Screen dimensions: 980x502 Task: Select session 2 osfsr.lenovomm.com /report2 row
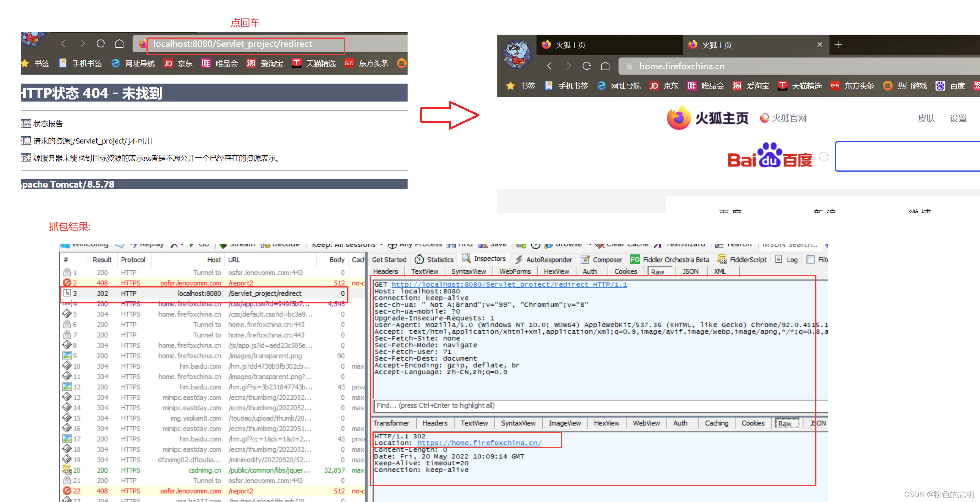[x=212, y=283]
